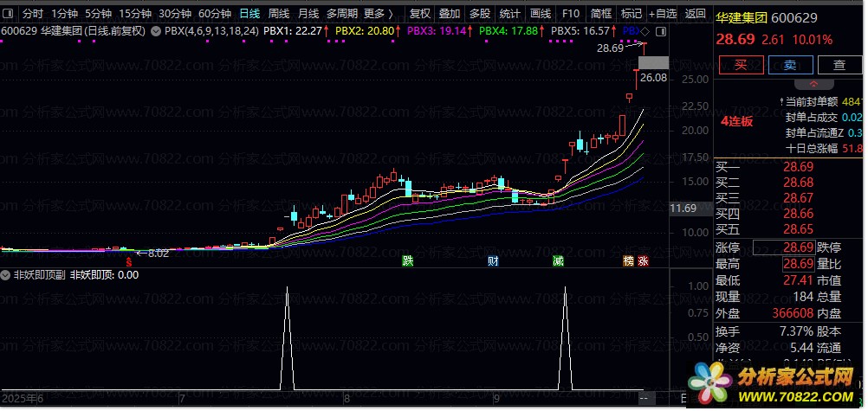Select the 5分钟 period
Viewport: 868px width, 411px height.
[x=98, y=14]
